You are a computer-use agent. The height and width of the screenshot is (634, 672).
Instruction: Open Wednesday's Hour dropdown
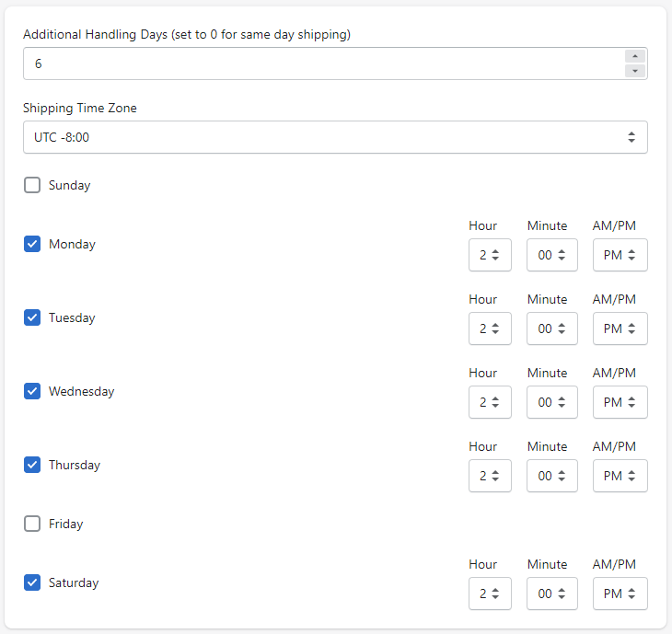pos(490,402)
